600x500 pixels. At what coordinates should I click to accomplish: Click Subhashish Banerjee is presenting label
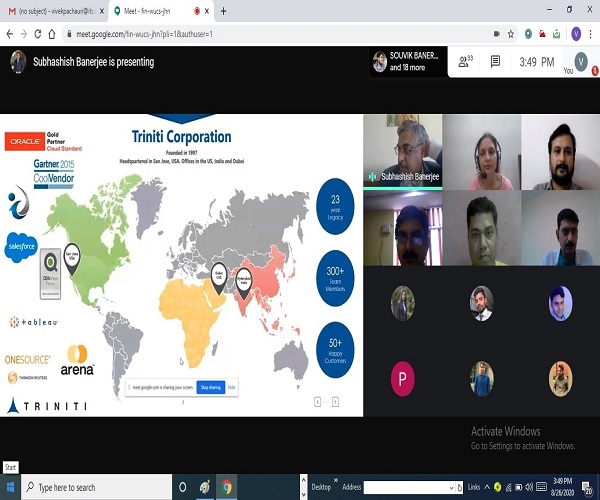click(93, 62)
